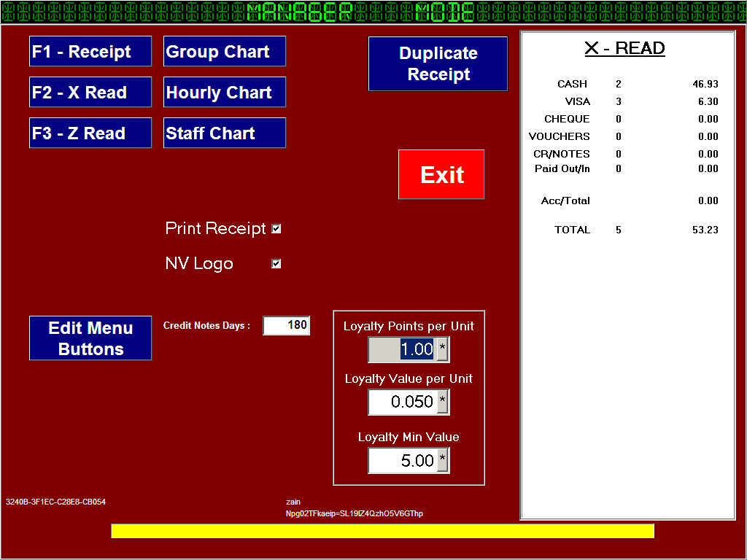The width and height of the screenshot is (747, 560).
Task: Run the F2 - X Read report
Action: tap(90, 93)
